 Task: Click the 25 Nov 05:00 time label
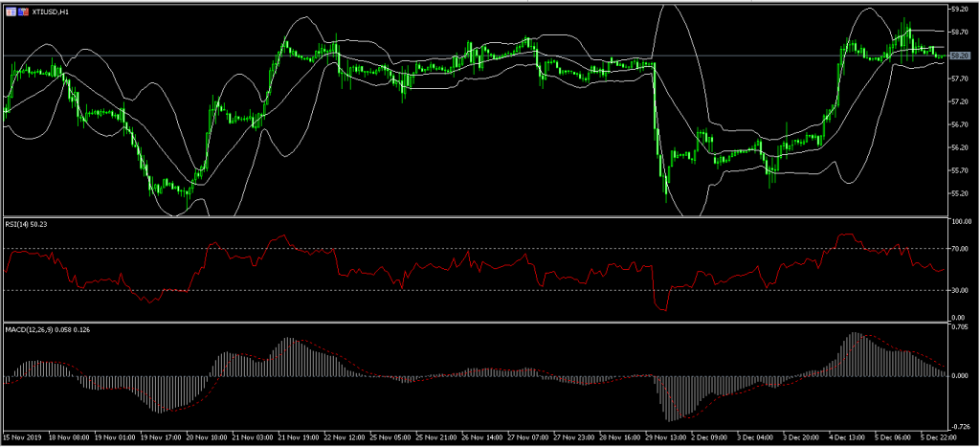389,436
